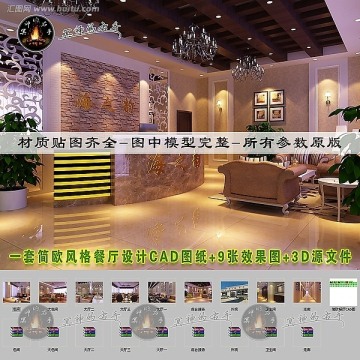The width and height of the screenshot is (360, 360).
Task: Open the exterior building render thumbnail (外观)
Action: [234, 292]
